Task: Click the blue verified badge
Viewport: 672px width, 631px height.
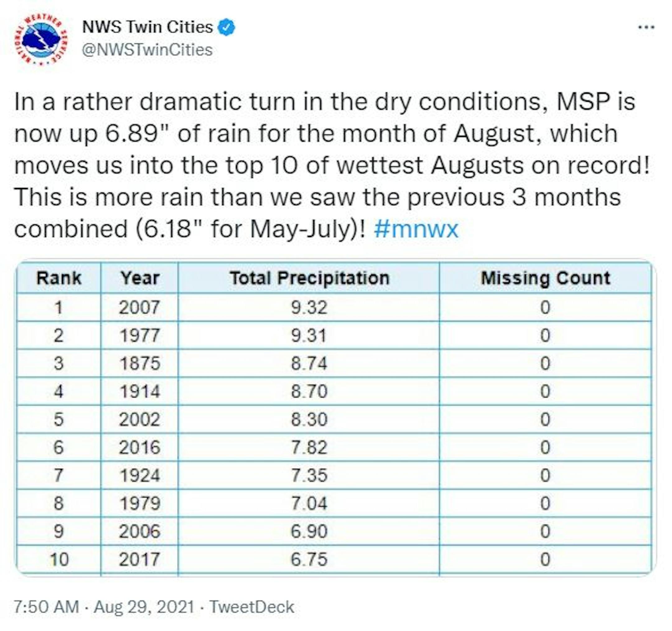Action: 226,28
